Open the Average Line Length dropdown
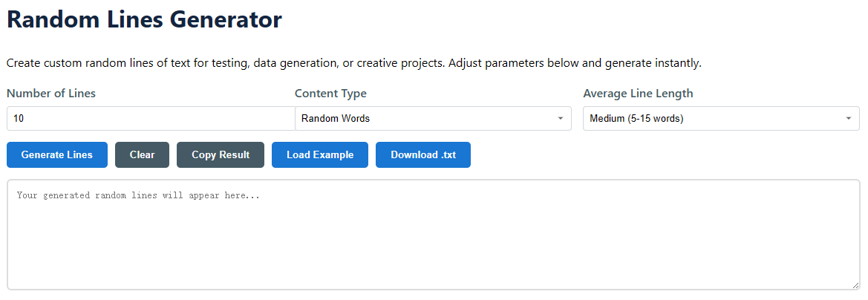868x300 pixels. 720,119
